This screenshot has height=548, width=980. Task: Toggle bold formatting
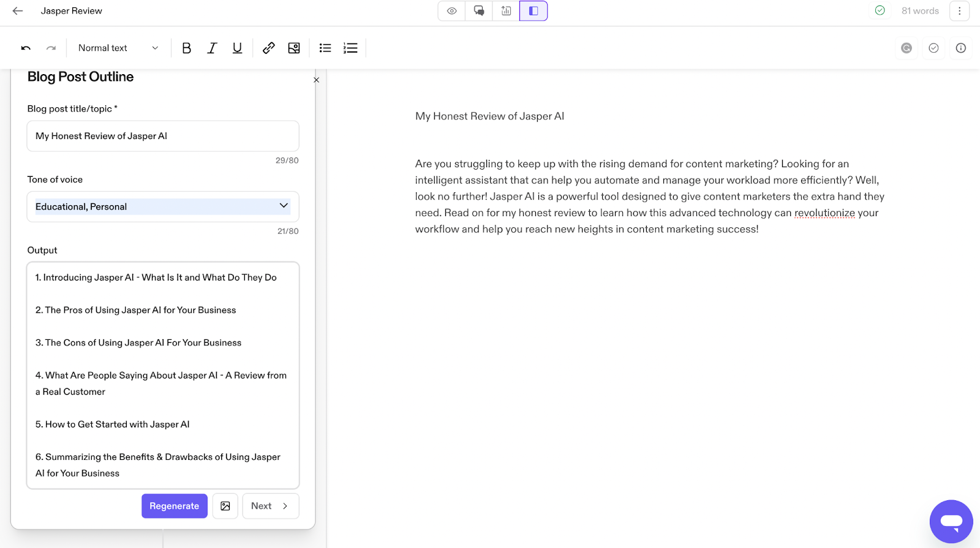pos(187,48)
